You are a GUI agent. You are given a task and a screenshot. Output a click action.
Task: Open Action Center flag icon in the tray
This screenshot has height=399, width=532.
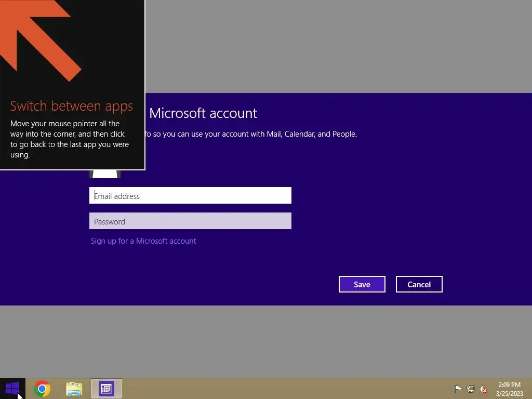[458, 389]
